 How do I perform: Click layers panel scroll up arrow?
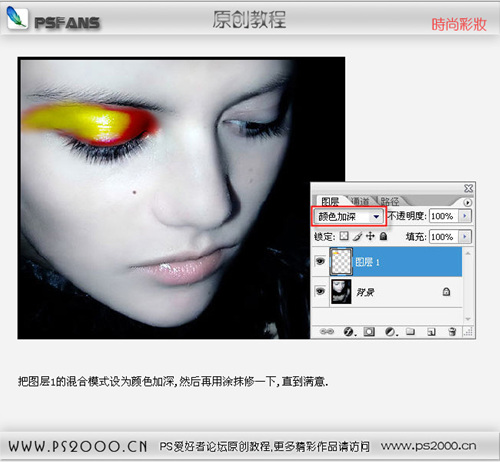(468, 253)
